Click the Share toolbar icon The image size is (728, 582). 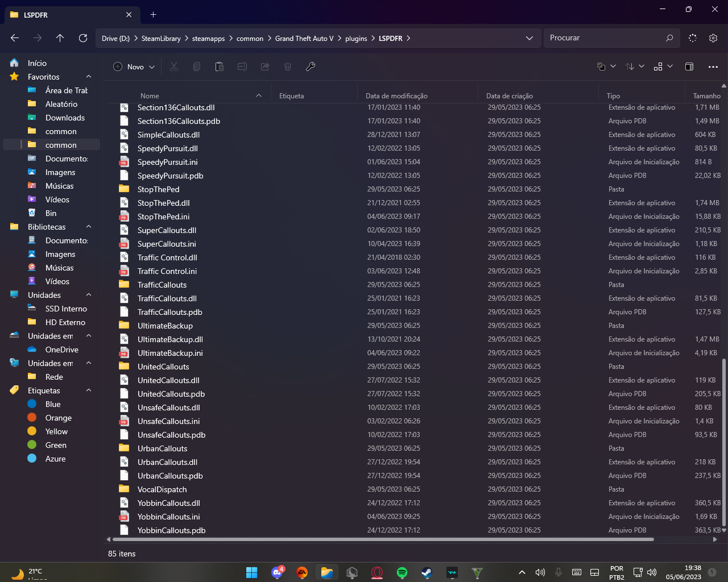(x=265, y=66)
